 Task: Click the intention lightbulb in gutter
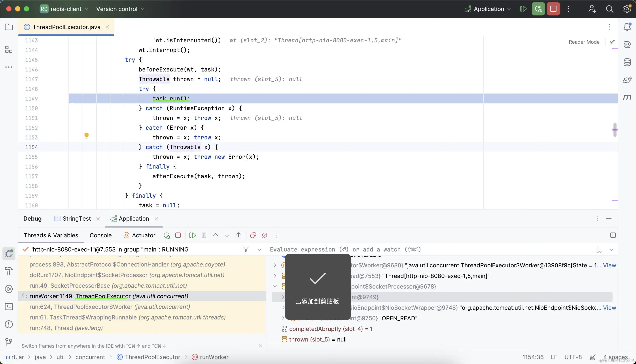tap(87, 135)
